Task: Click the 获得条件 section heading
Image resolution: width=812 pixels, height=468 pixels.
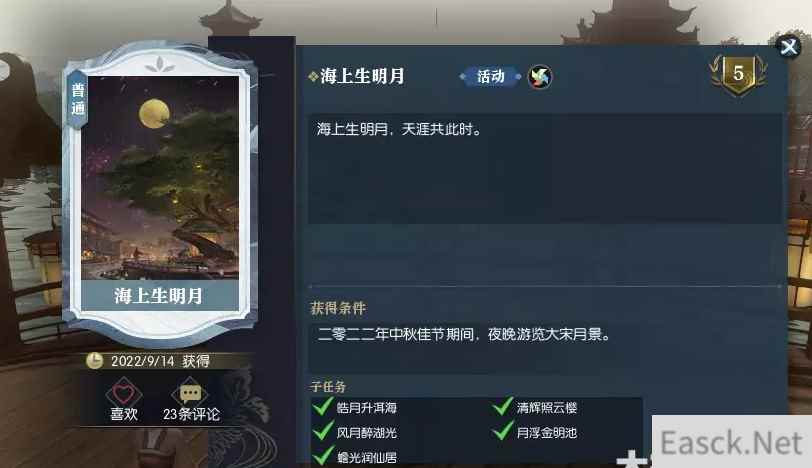Action: (x=338, y=309)
